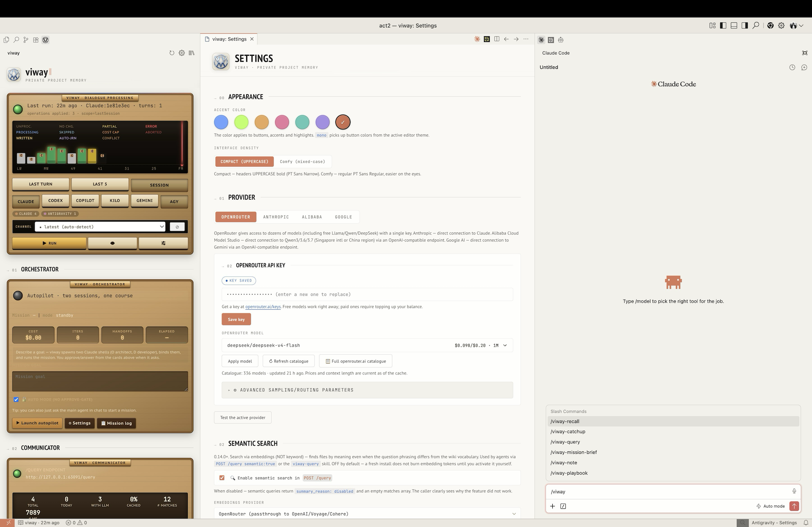This screenshot has height=527, width=812.
Task: Toggle the secondary sidebar from the title bar
Action: click(745, 25)
